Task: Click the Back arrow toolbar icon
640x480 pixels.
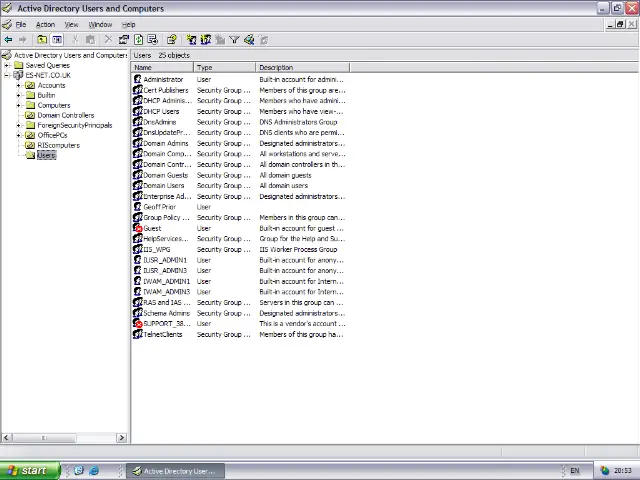Action: coord(8,40)
